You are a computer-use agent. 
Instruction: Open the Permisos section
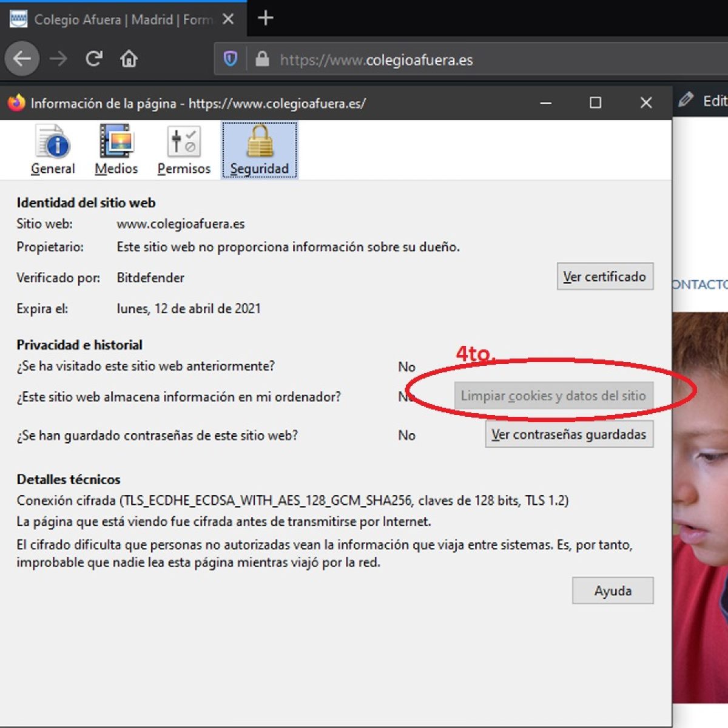click(184, 150)
